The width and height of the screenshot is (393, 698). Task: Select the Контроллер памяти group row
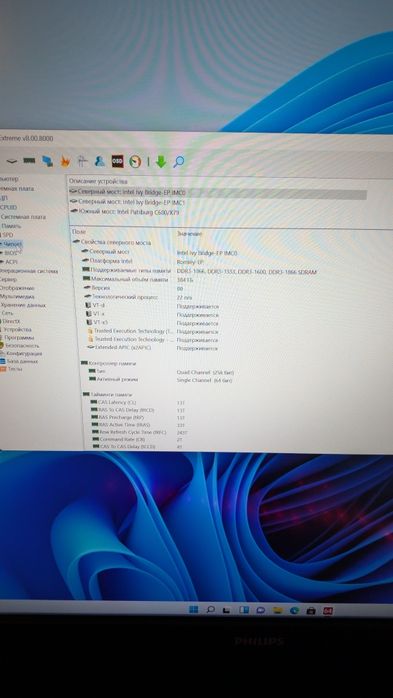point(109,363)
